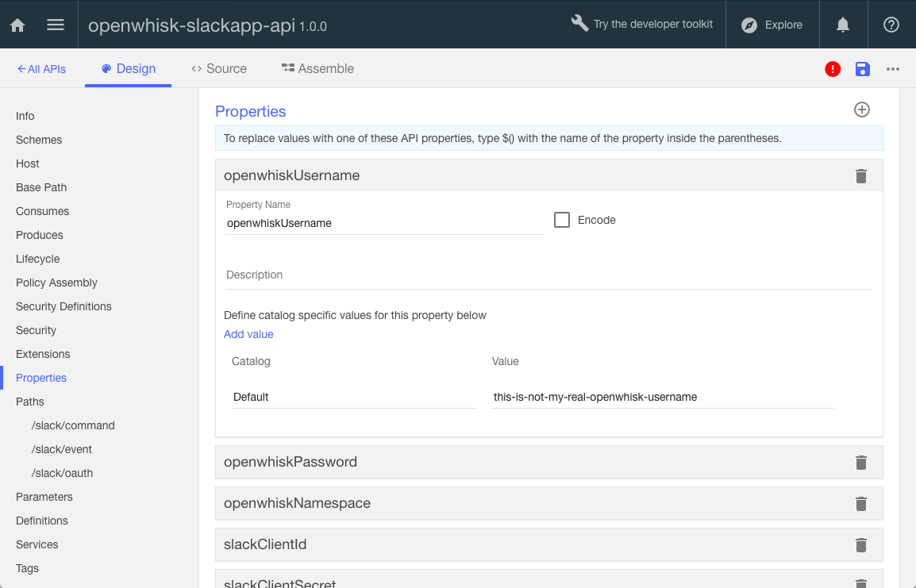Expand the openwhiskNamespace property
The width and height of the screenshot is (916, 588).
(297, 503)
